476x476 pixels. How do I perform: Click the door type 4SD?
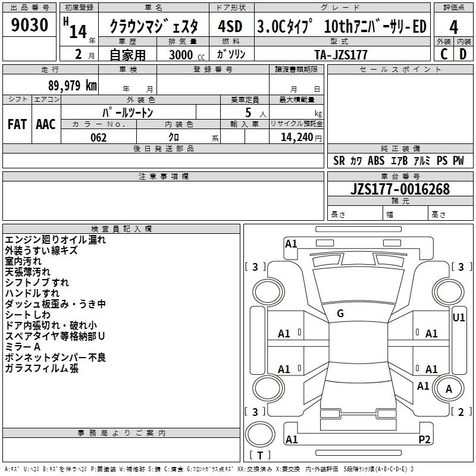(230, 26)
